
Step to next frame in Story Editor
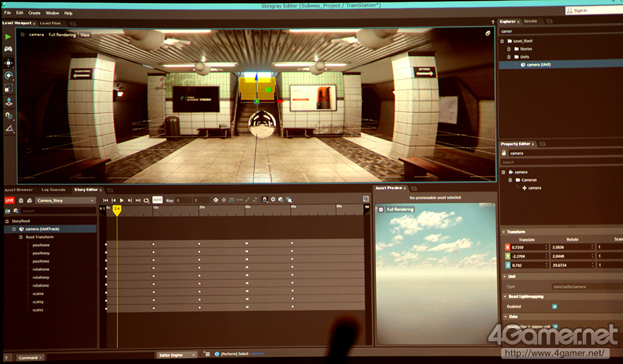point(130,201)
